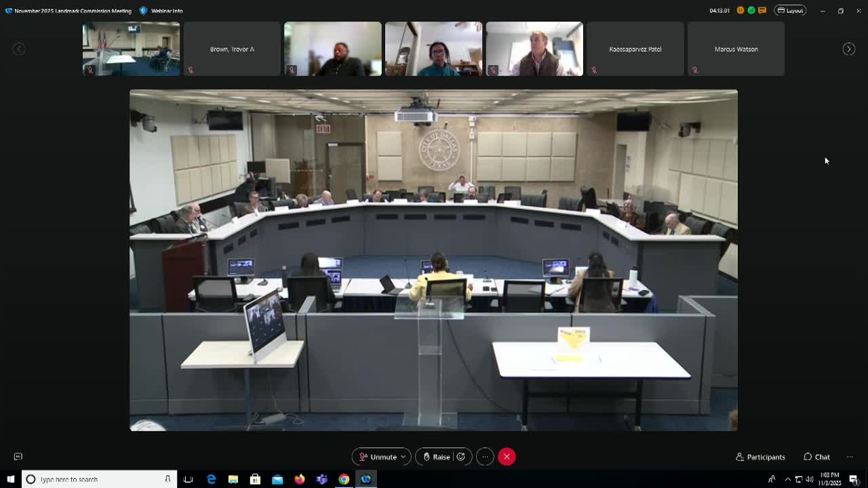Screen dimensions: 868x488
Task: Open File Explorer from the taskbar
Action: 233,479
